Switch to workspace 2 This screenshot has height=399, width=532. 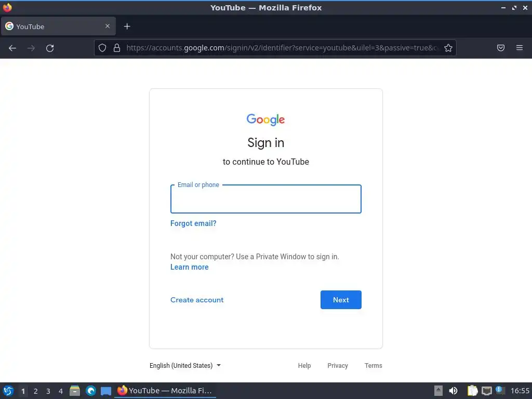36,391
